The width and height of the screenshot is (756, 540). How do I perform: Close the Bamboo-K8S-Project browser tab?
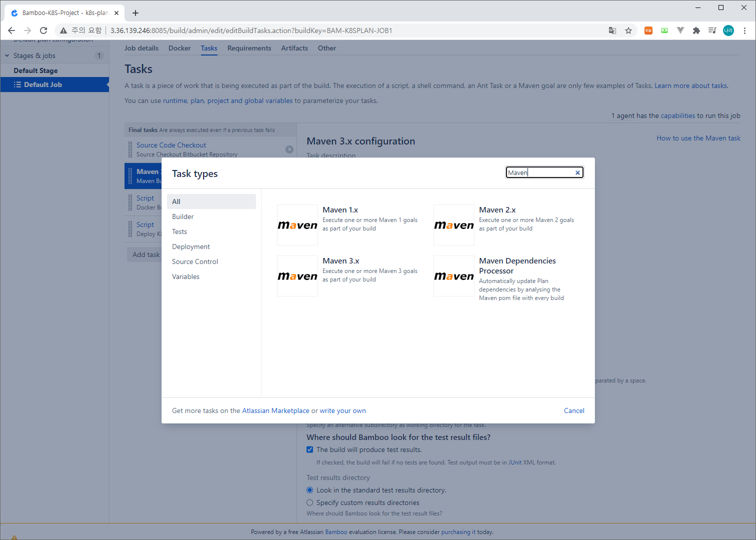(x=116, y=13)
